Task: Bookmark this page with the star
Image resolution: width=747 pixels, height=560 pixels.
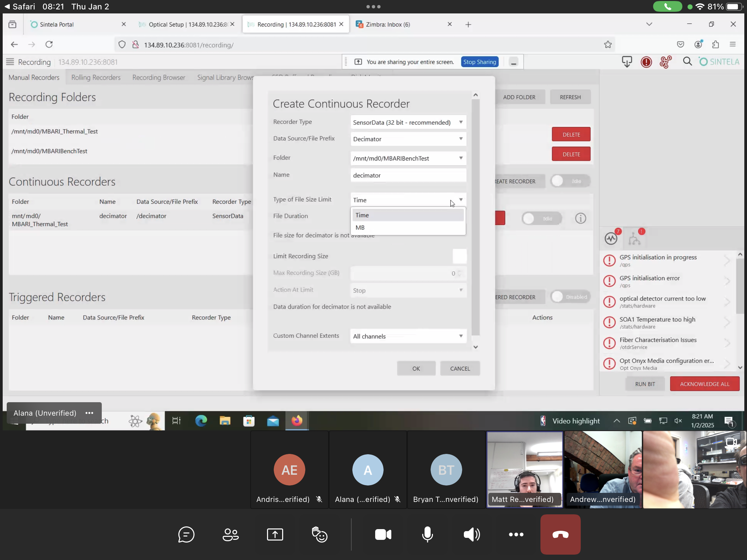Action: pos(608,45)
